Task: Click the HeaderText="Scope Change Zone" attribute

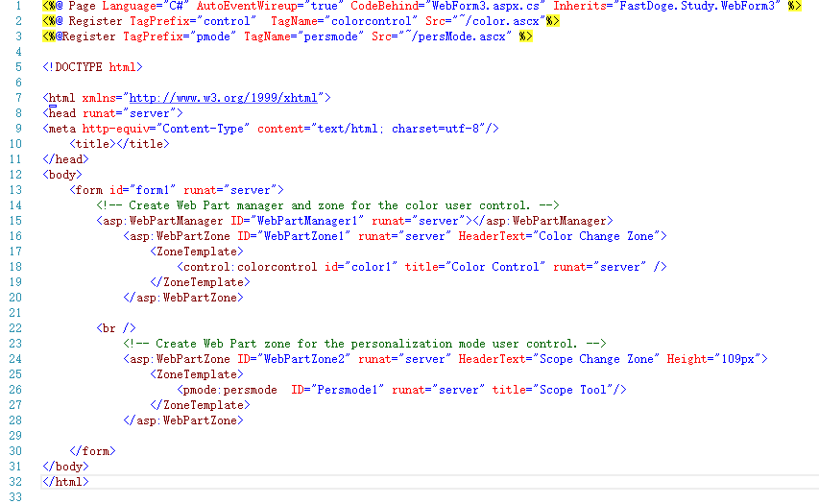Action: [x=560, y=359]
